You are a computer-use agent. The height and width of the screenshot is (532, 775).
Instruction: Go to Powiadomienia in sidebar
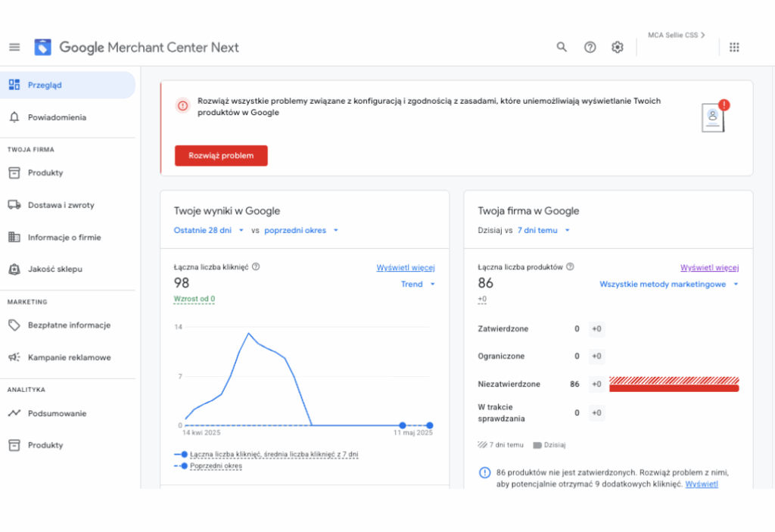(x=57, y=117)
